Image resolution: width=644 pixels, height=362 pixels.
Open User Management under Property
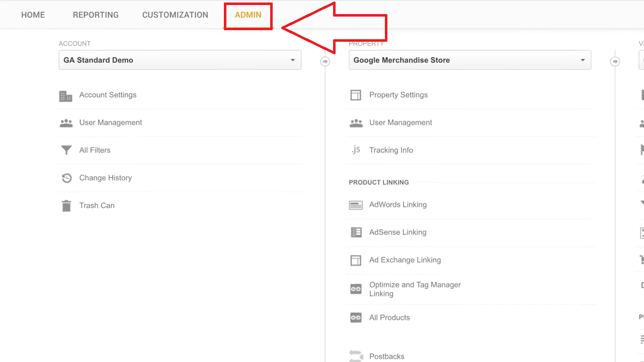(400, 123)
